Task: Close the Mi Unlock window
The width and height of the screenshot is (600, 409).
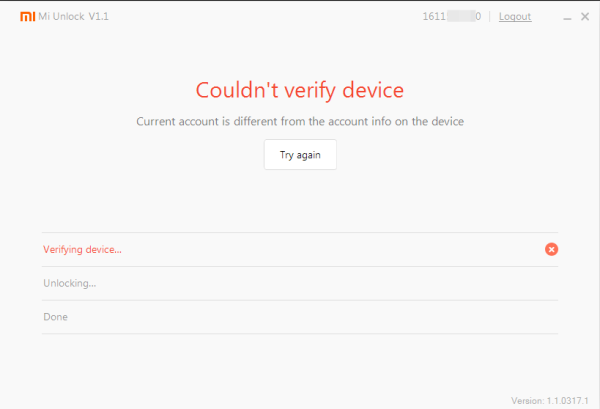Action: [585, 16]
